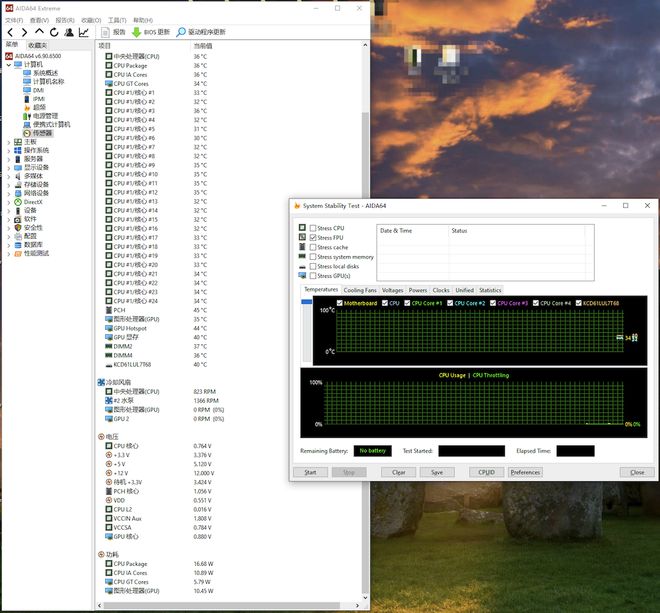This screenshot has height=613, width=660.
Task: Uncheck the Stress FPU checkbox
Action: [313, 237]
